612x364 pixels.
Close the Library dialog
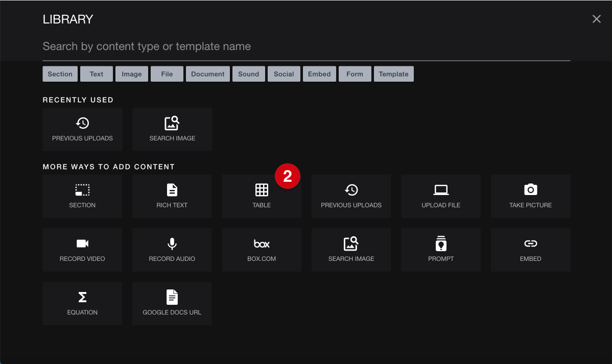596,19
